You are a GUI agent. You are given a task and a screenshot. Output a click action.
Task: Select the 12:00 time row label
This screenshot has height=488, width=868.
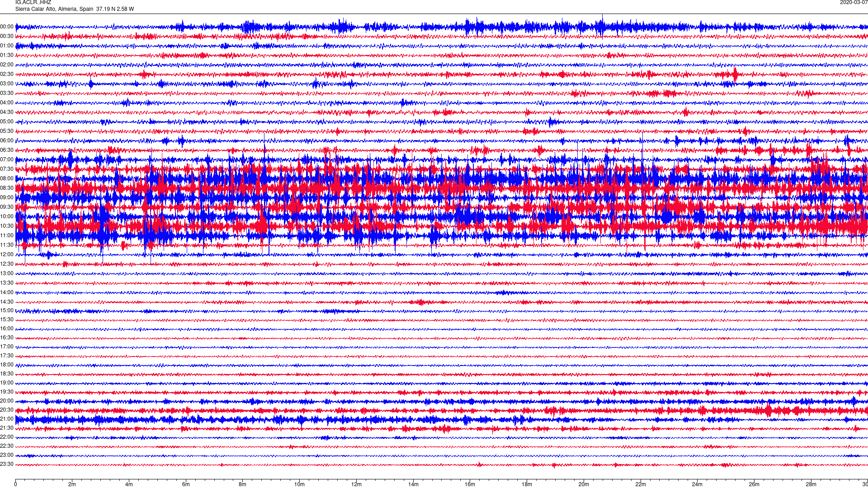(7, 255)
